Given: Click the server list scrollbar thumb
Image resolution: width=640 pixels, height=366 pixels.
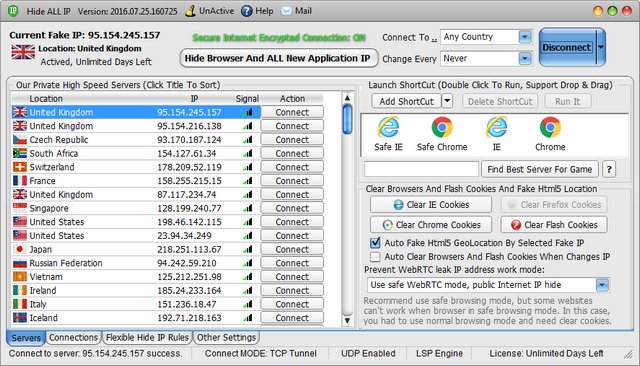Looking at the screenshot, I should [x=347, y=119].
